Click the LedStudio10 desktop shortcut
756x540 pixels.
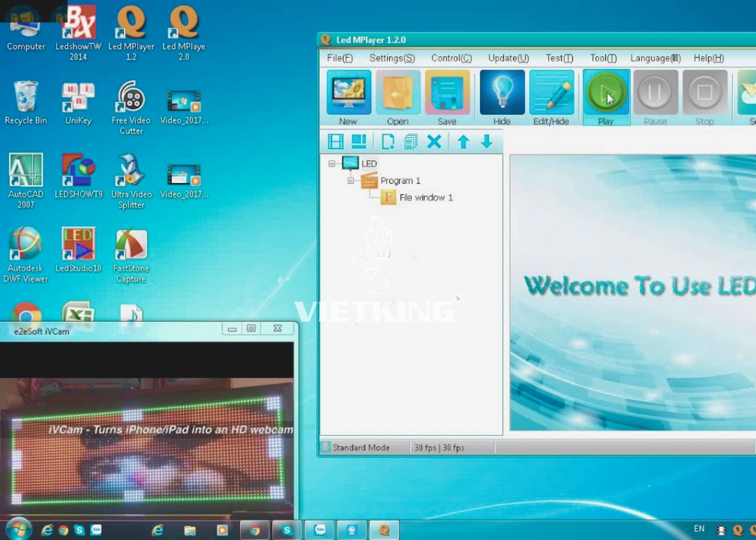pyautogui.click(x=78, y=249)
